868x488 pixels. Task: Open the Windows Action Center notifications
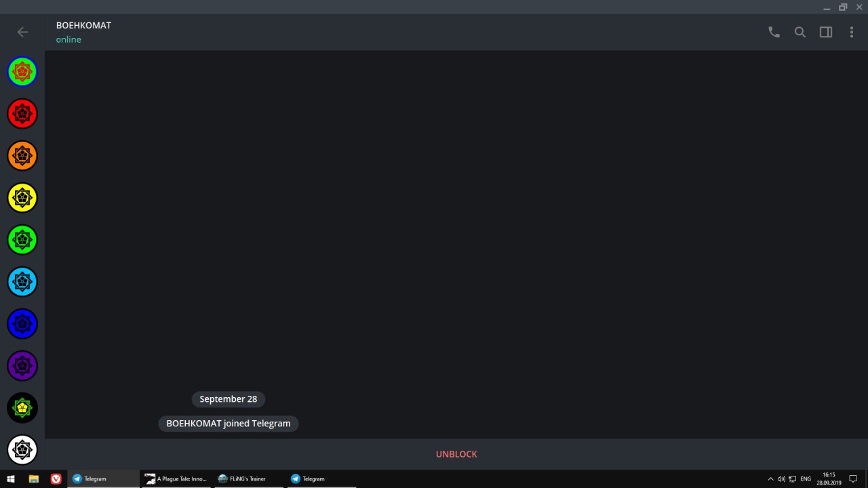[853, 479]
